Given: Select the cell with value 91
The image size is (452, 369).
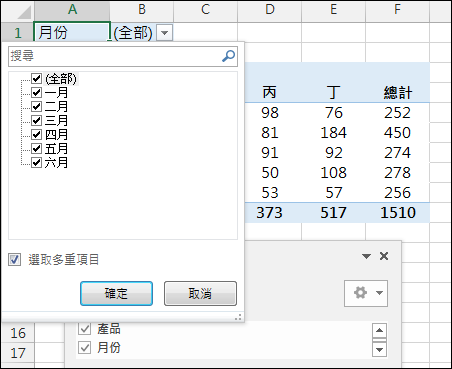Looking at the screenshot, I should pyautogui.click(x=269, y=153).
